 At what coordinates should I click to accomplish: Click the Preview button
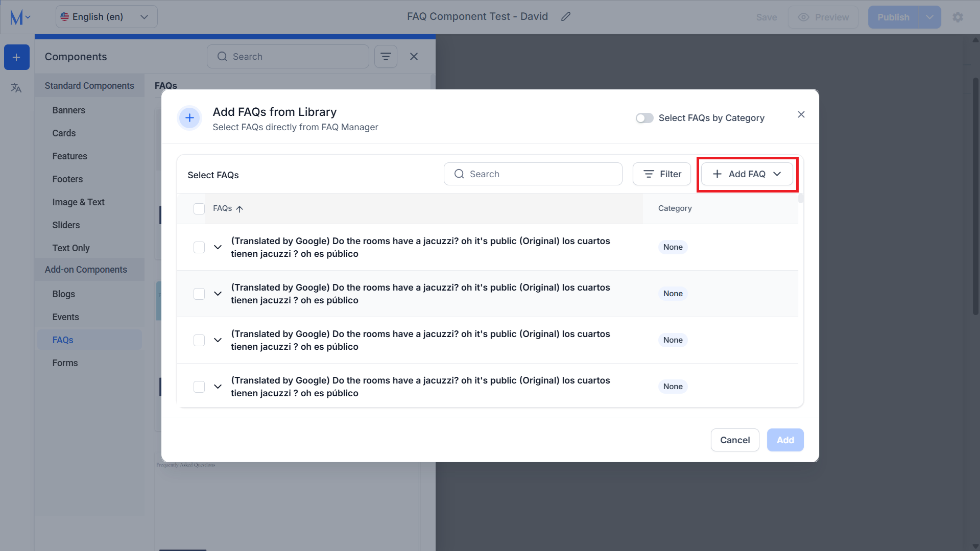coord(823,17)
